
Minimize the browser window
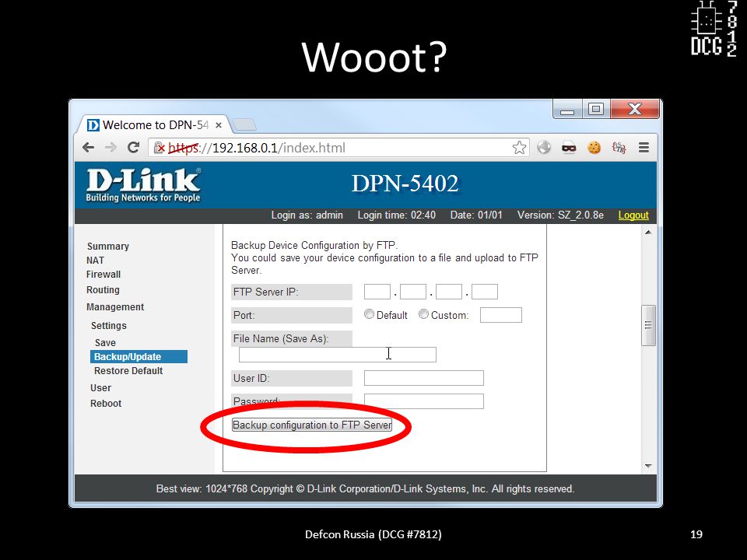pyautogui.click(x=567, y=110)
